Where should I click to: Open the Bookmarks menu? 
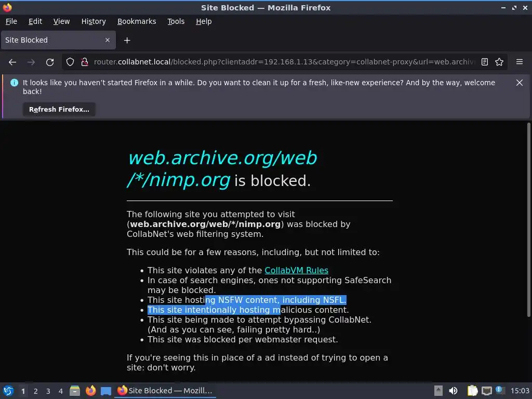137,21
